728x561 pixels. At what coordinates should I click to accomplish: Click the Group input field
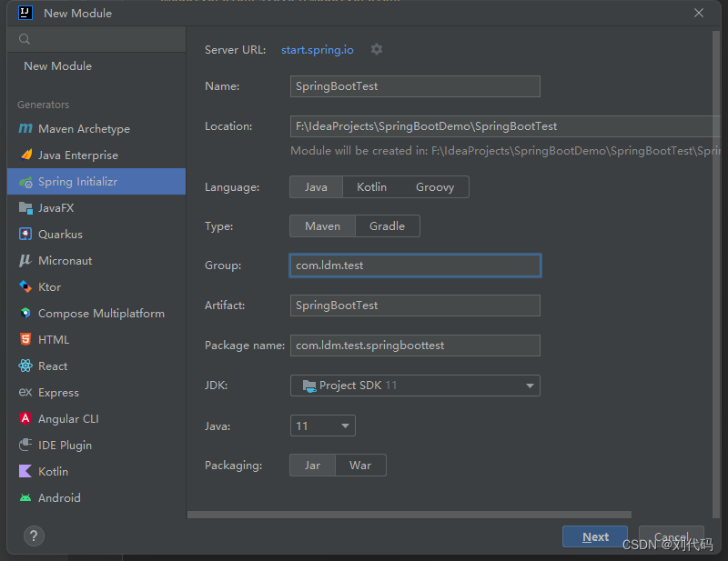point(415,265)
